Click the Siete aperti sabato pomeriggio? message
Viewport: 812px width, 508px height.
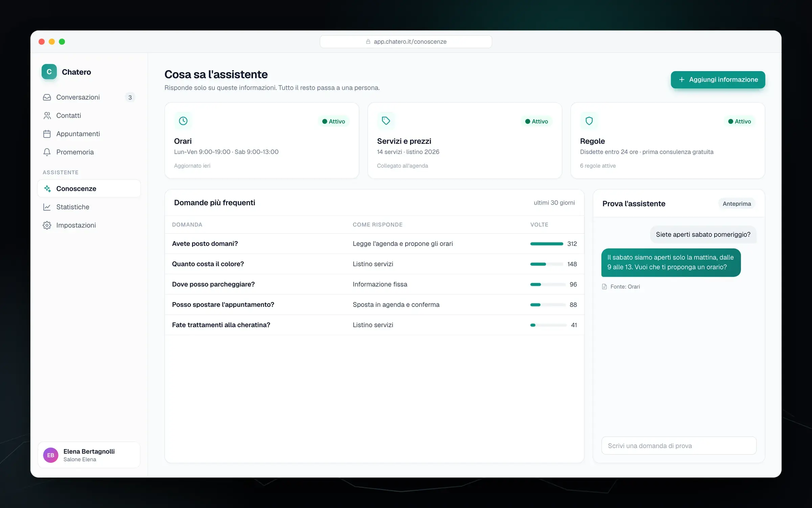pyautogui.click(x=703, y=234)
